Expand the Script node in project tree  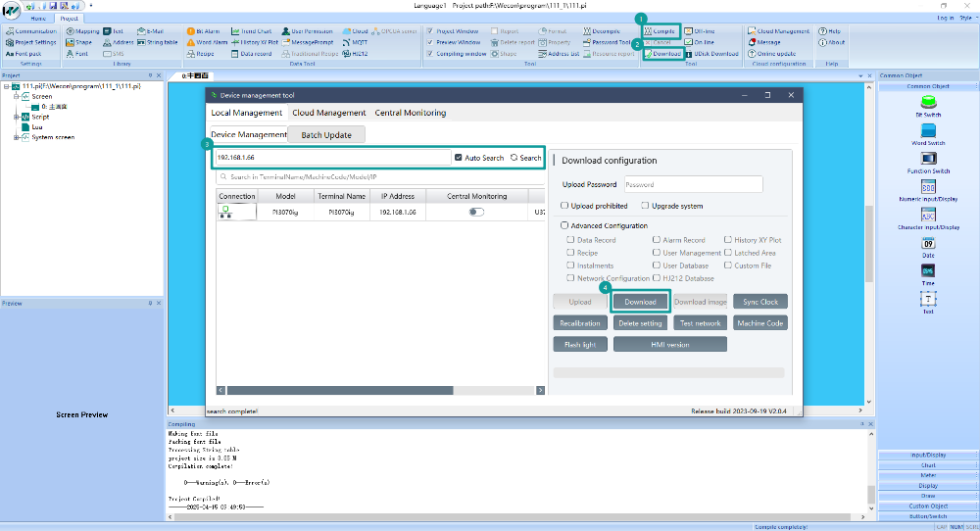click(x=17, y=117)
